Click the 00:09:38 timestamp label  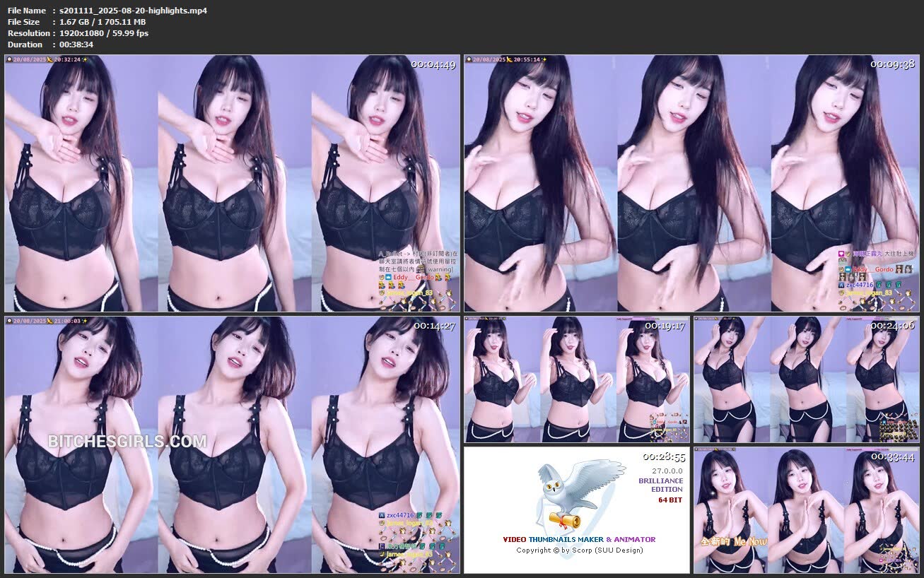click(892, 64)
